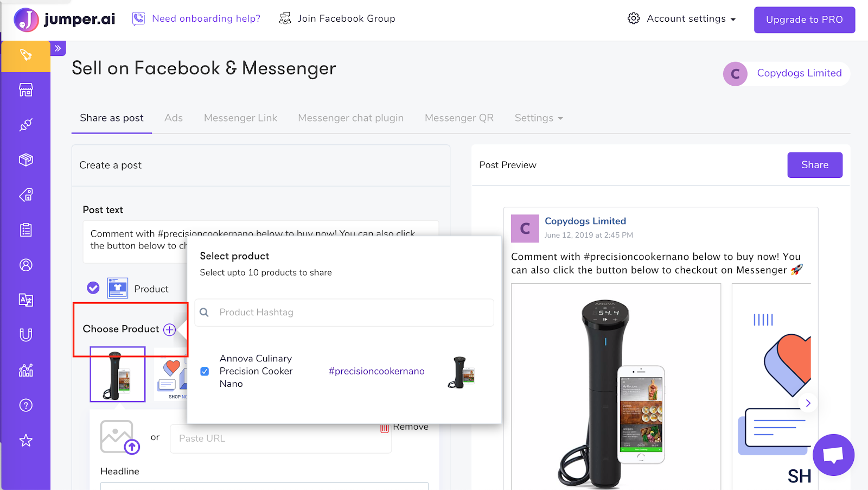Click the Paste URL field
868x490 pixels.
[x=281, y=438]
